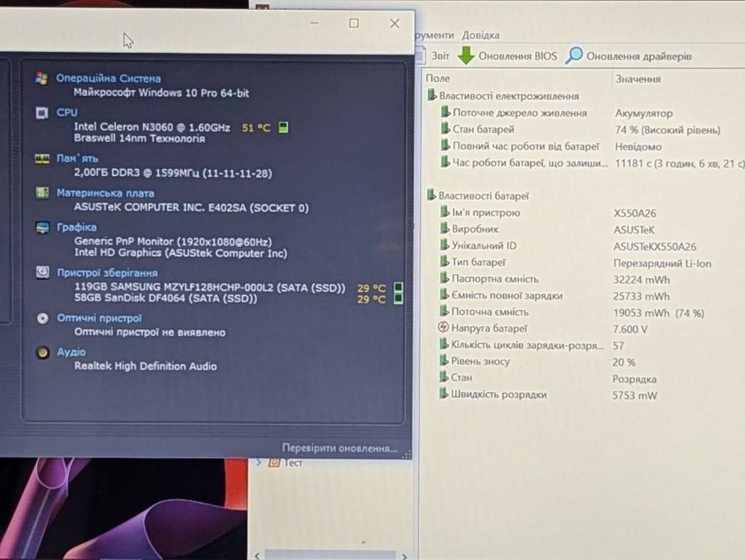Click the disc icon beside Оптичні пристрої
This screenshot has height=560, width=745.
(43, 318)
